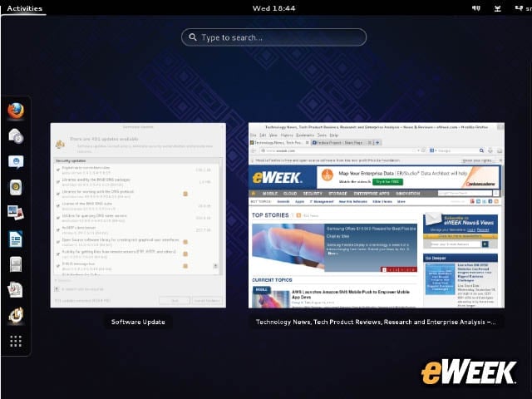The height and width of the screenshot is (399, 532).
Task: Open the volume indicator in top bar
Action: pos(476,8)
